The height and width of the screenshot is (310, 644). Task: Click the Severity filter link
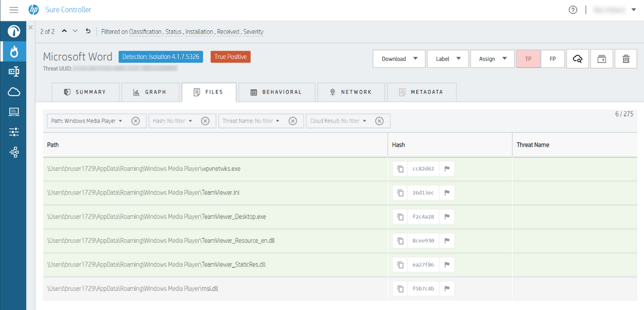tap(253, 32)
